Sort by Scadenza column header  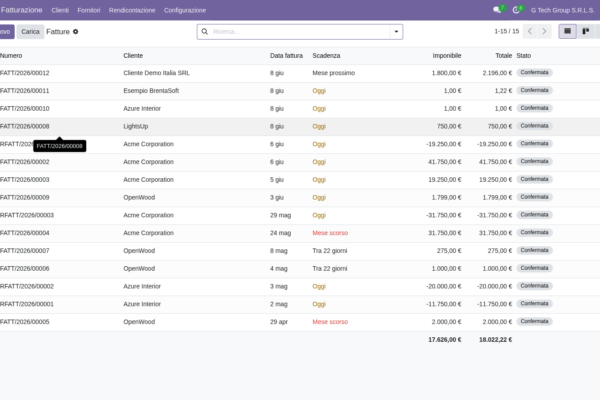pos(326,56)
